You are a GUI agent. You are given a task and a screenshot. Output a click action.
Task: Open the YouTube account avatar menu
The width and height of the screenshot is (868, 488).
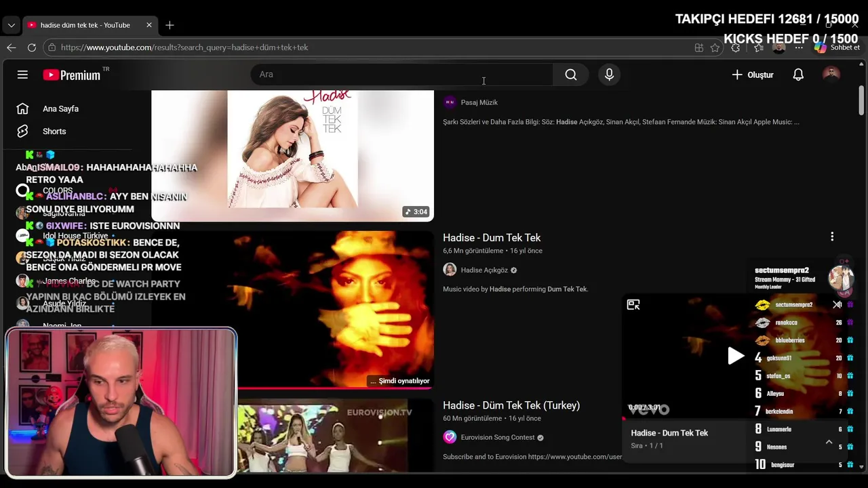[831, 75]
